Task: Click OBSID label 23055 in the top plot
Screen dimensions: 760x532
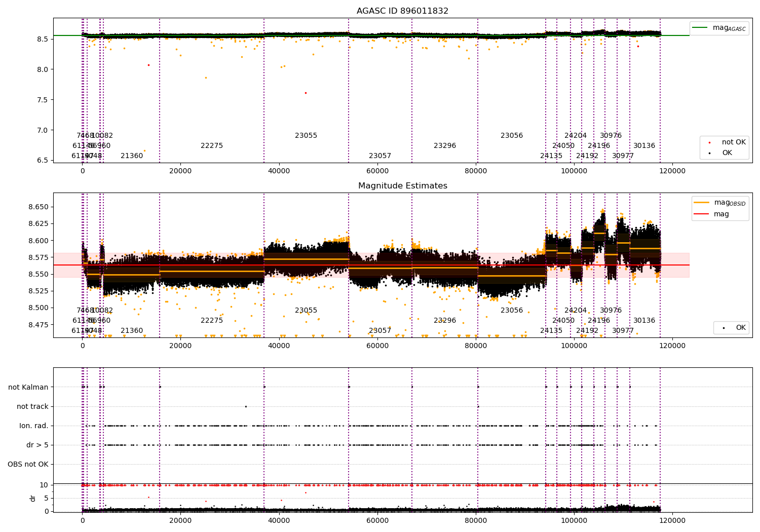Action: coord(306,136)
